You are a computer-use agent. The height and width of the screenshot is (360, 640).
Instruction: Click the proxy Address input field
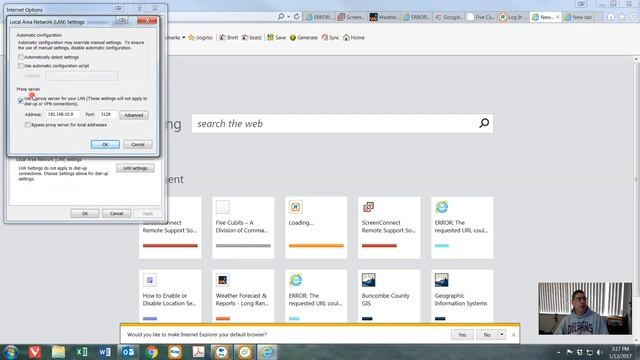pyautogui.click(x=62, y=115)
